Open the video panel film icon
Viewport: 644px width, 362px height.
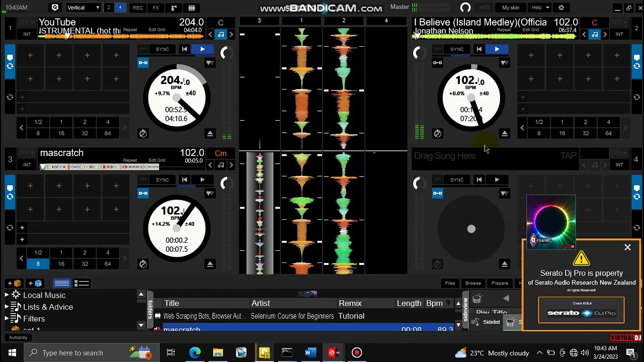[x=192, y=8]
